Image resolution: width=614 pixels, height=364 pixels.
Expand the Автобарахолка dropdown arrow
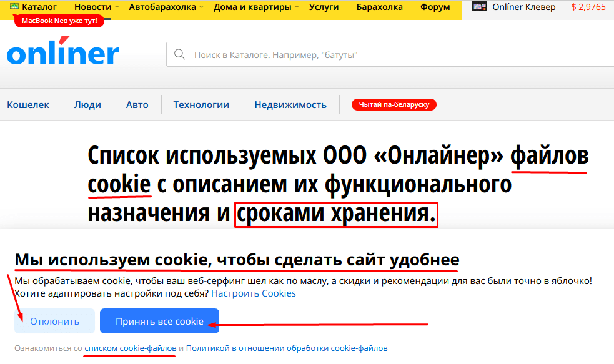pos(201,7)
